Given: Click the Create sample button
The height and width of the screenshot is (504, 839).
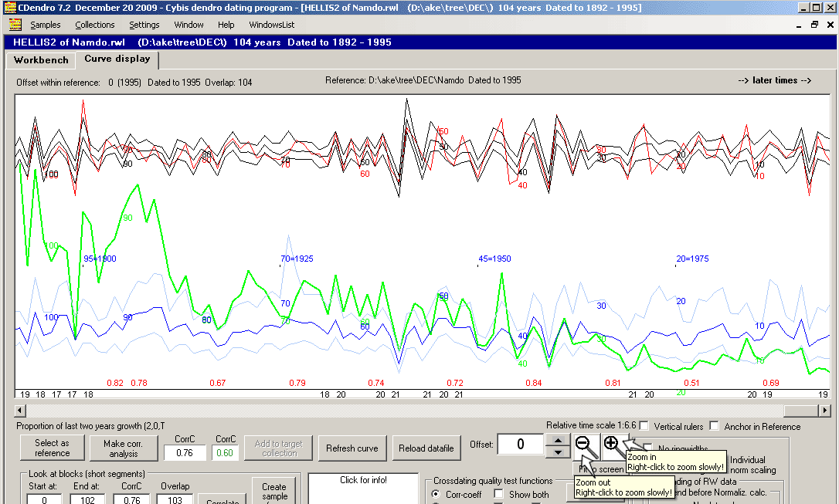Looking at the screenshot, I should 274,491.
